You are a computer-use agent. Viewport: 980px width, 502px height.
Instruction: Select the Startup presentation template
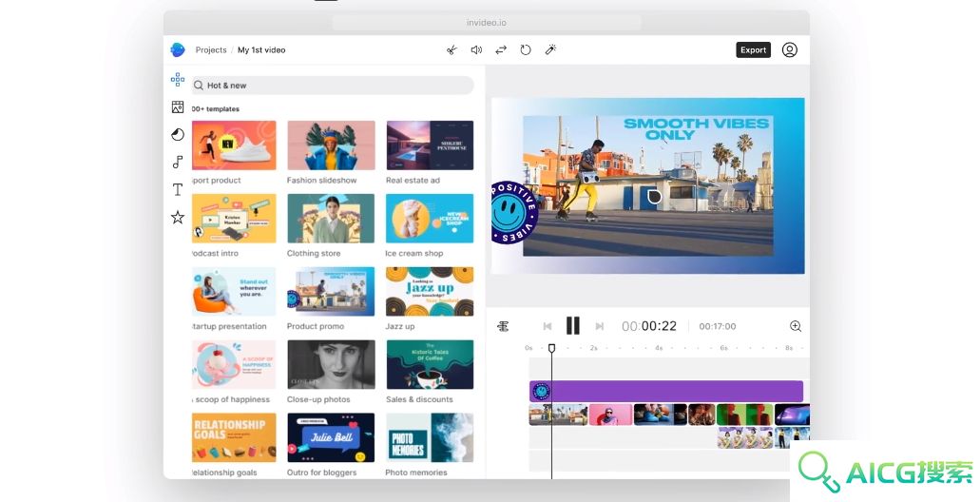pos(234,291)
